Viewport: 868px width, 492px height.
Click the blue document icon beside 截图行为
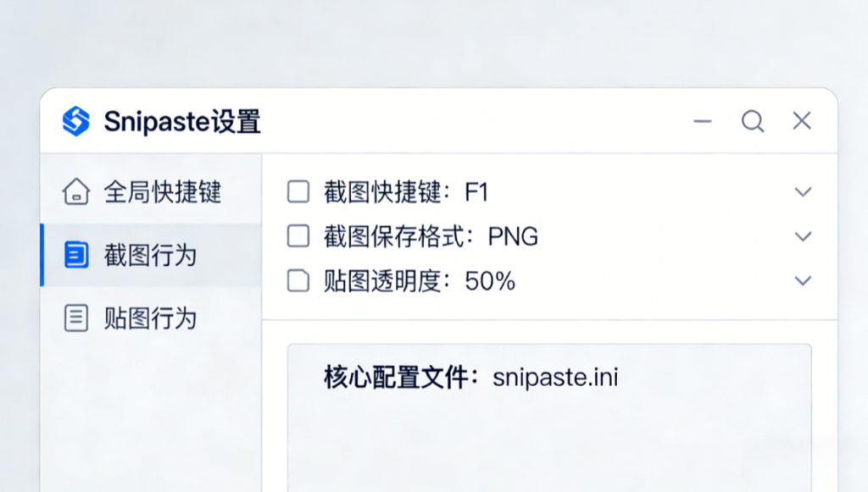tap(76, 255)
